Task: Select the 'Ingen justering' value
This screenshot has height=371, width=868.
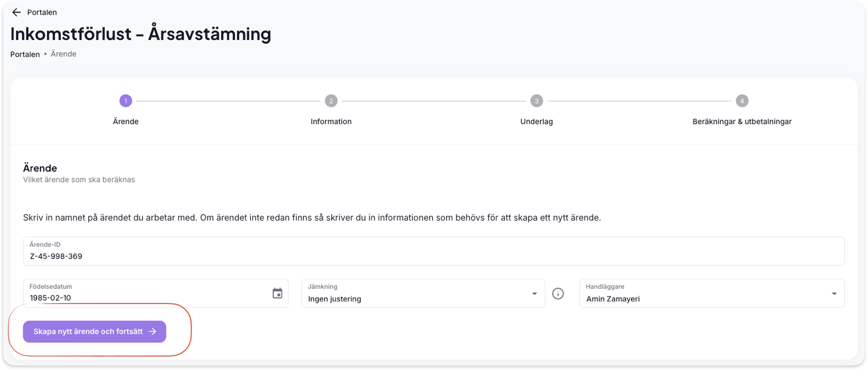Action: pyautogui.click(x=335, y=299)
